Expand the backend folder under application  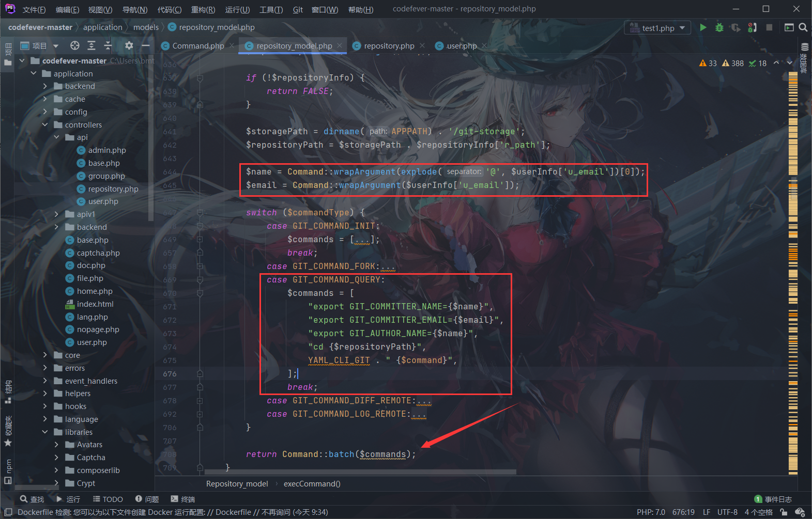45,86
